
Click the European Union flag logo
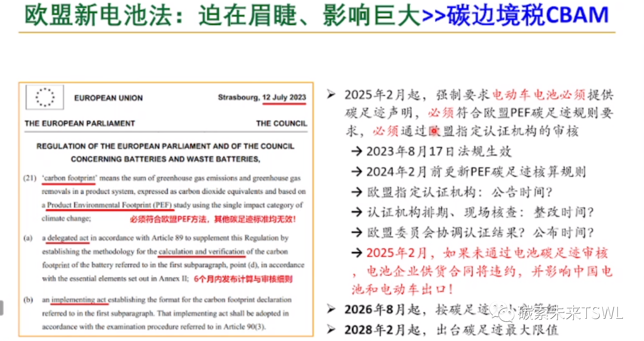click(x=45, y=97)
